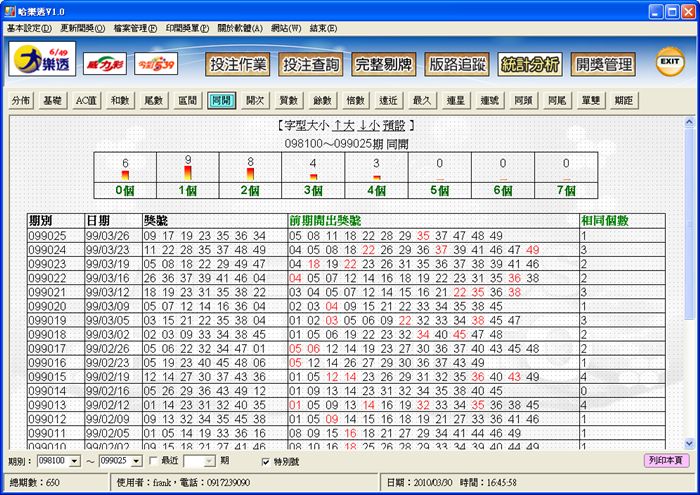Switch to the 餘數 analysis tab
700x495 pixels.
coord(322,100)
